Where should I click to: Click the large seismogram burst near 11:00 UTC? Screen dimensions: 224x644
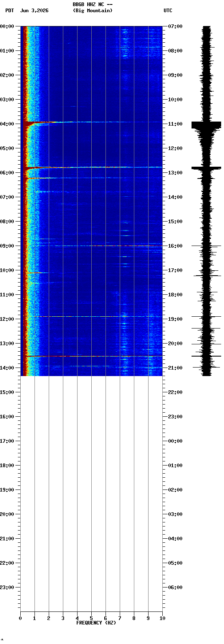click(x=207, y=125)
